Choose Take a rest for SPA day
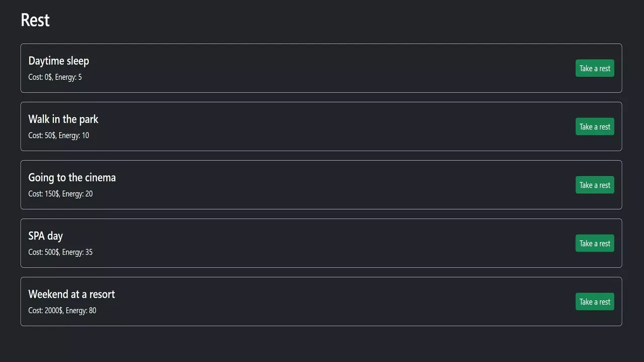This screenshot has height=362, width=644. [595, 243]
